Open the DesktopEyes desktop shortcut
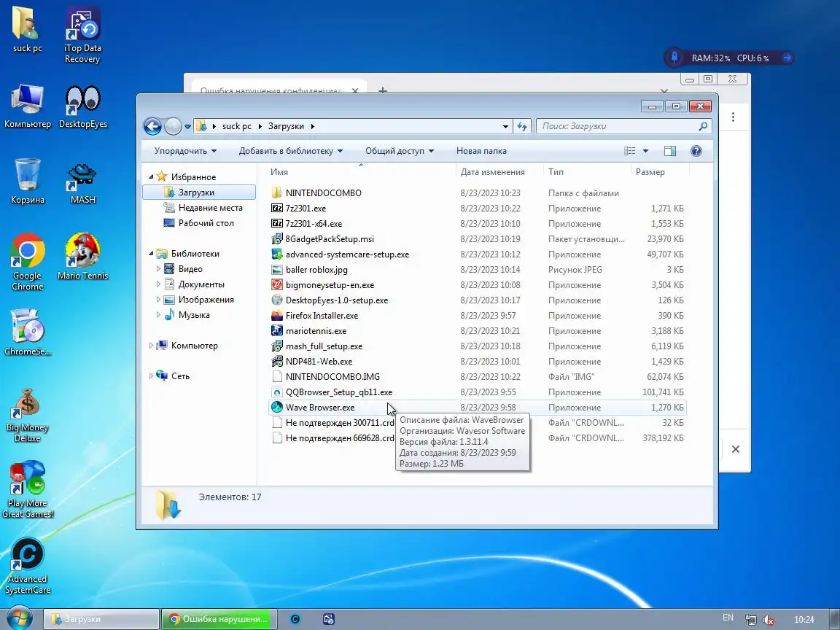The height and width of the screenshot is (630, 840). coord(83,107)
